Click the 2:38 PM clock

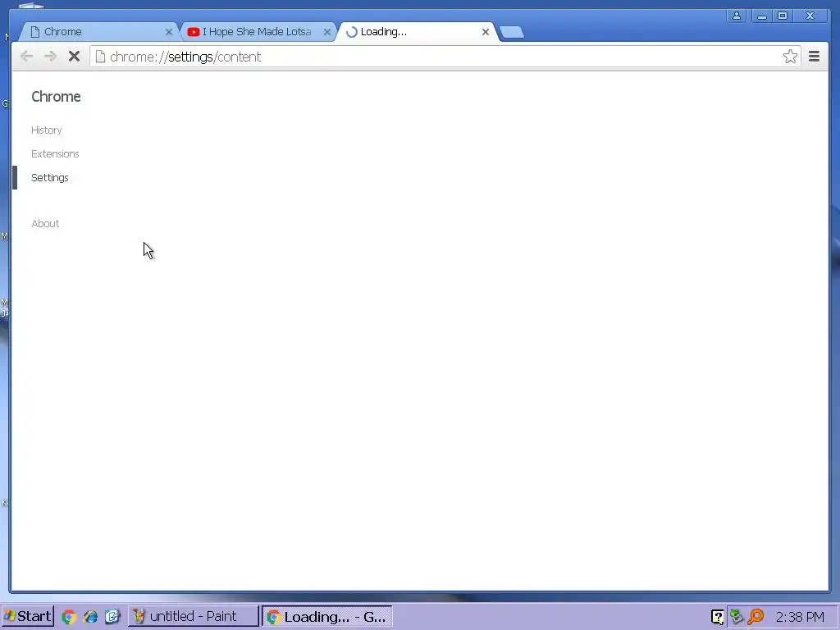(x=800, y=617)
